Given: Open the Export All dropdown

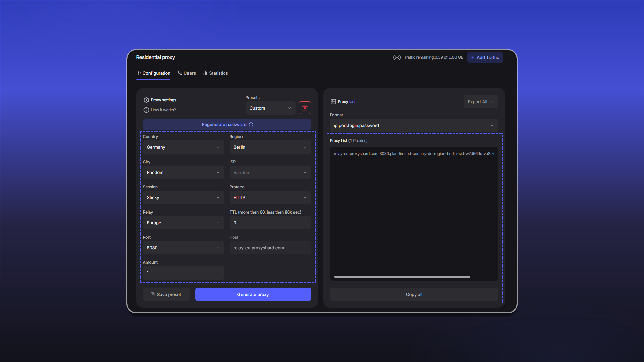Looking at the screenshot, I should click(481, 102).
